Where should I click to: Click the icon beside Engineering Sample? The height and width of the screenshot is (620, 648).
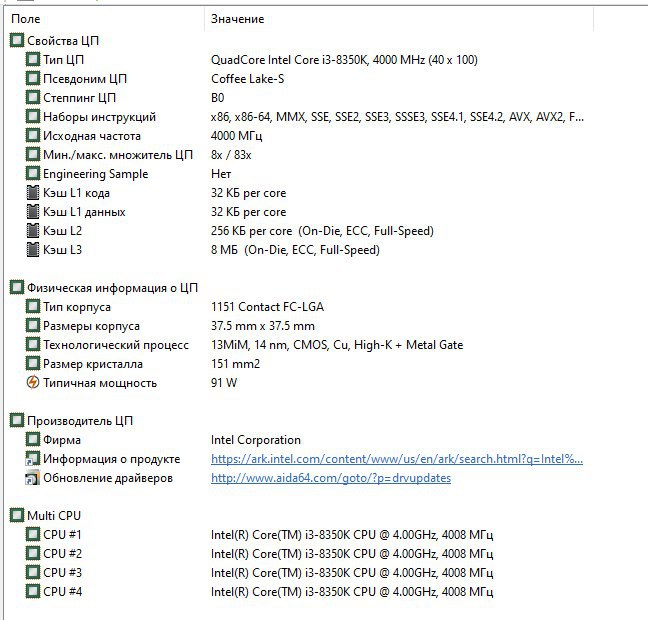point(33,174)
